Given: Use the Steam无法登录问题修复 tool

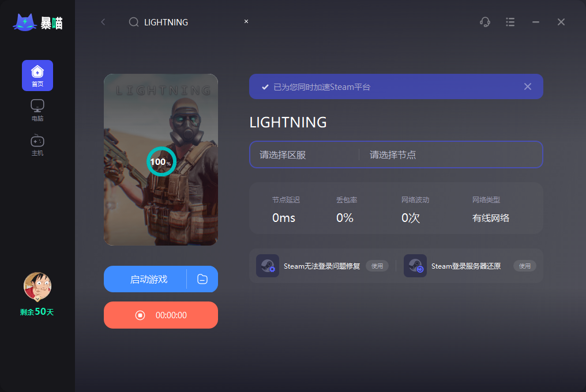Looking at the screenshot, I should click(377, 266).
